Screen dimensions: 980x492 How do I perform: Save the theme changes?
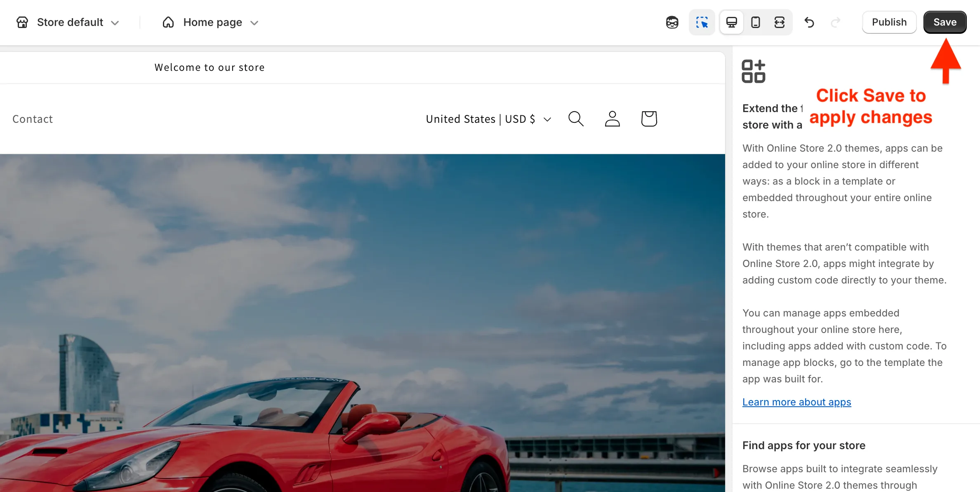click(945, 22)
